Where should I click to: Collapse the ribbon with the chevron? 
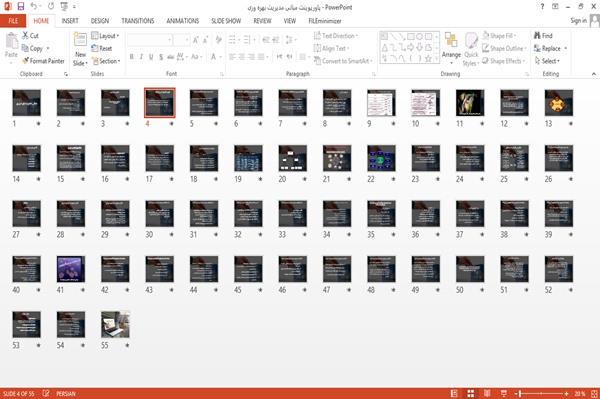[x=594, y=74]
